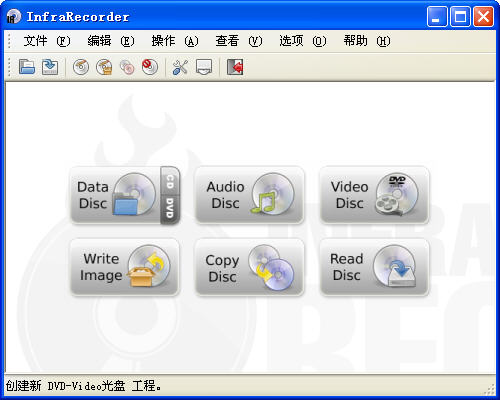Click the open project folder toolbar icon
The height and width of the screenshot is (400, 500).
click(x=27, y=67)
